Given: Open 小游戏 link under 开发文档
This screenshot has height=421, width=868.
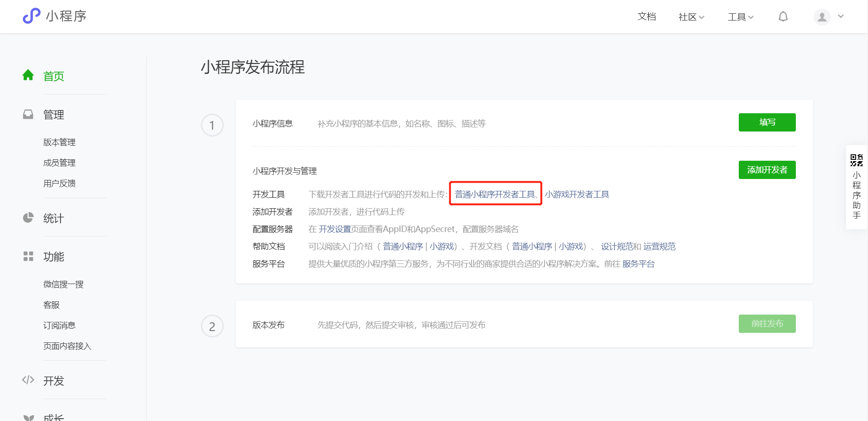Looking at the screenshot, I should coord(571,246).
